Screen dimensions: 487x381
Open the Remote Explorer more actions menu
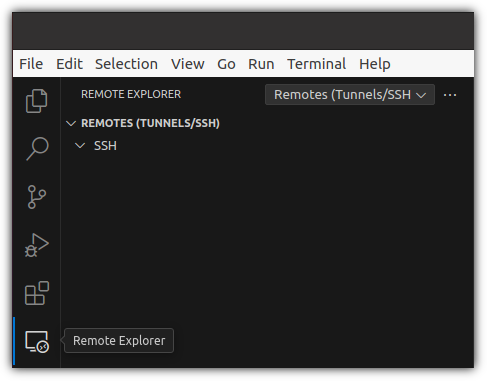[x=450, y=95]
